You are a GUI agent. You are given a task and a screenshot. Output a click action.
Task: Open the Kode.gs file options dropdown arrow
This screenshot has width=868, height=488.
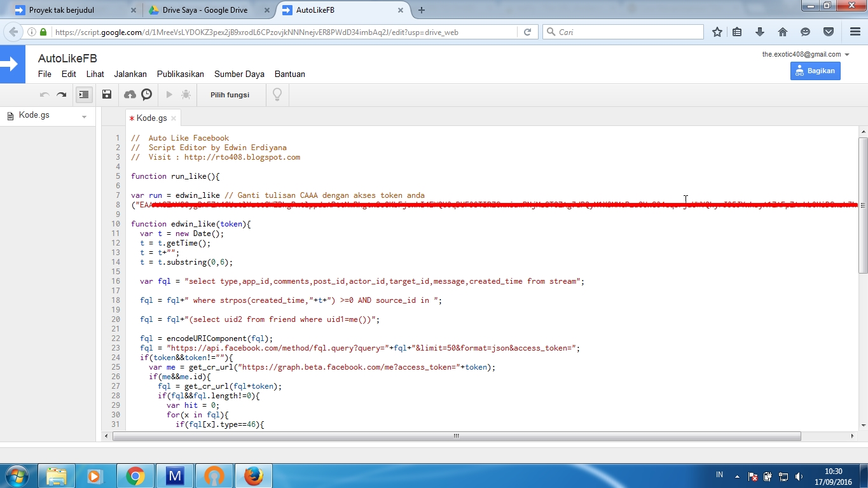tap(84, 117)
